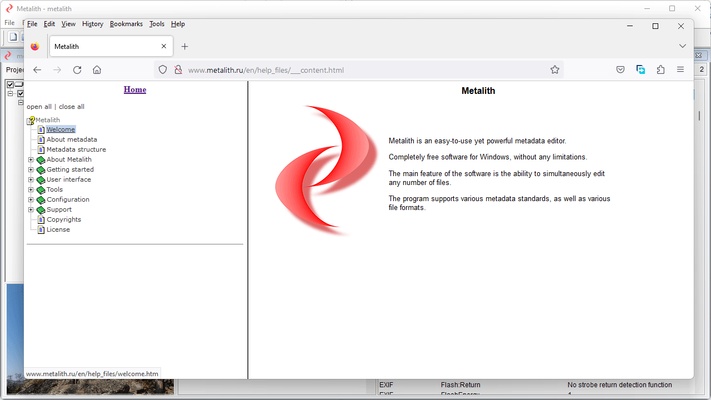Open the Edit menu

coord(49,24)
